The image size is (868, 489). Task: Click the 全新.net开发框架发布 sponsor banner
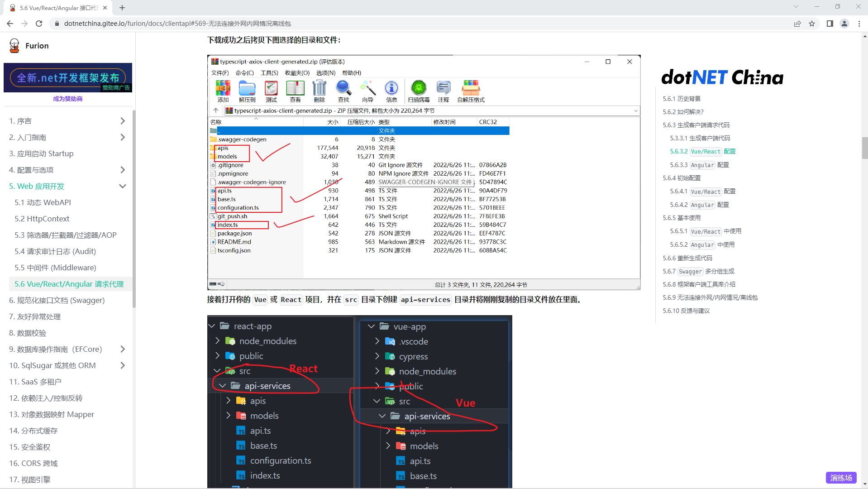click(x=68, y=77)
